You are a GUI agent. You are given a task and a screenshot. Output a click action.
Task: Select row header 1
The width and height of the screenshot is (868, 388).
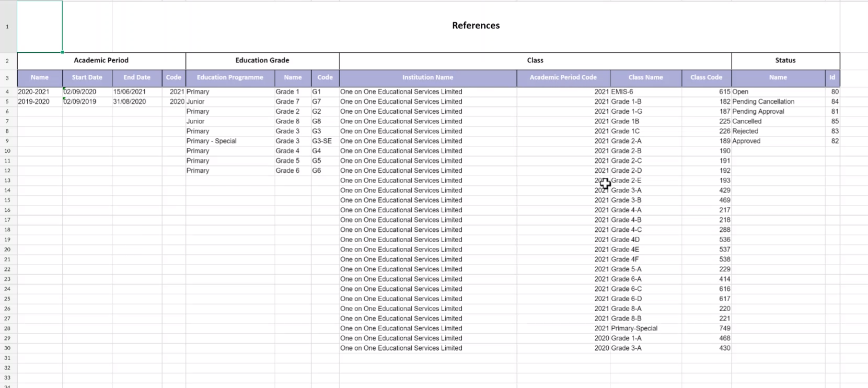8,27
